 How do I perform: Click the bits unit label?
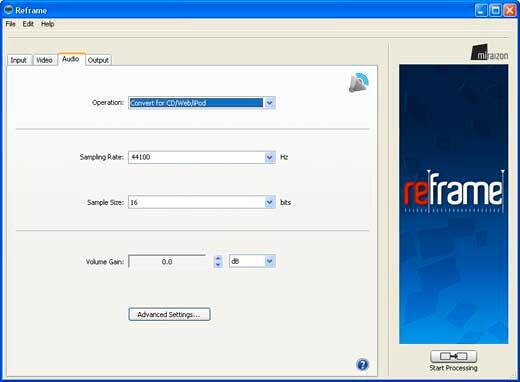[x=286, y=202]
